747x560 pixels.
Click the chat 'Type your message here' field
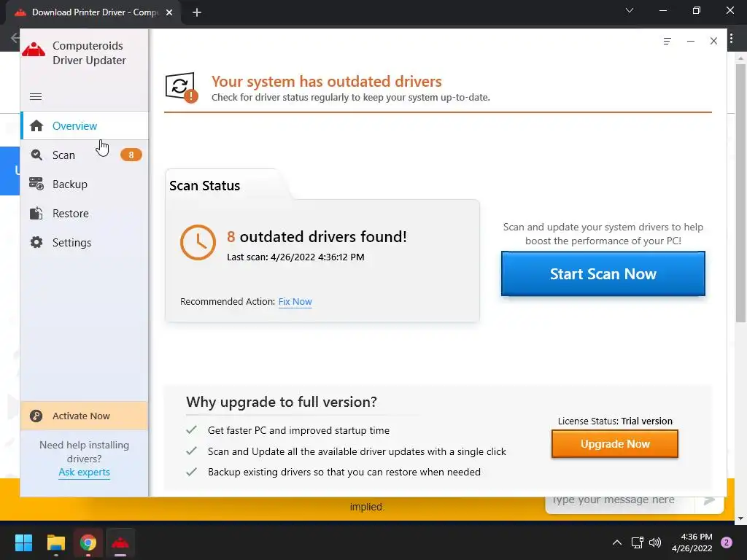(x=619, y=500)
